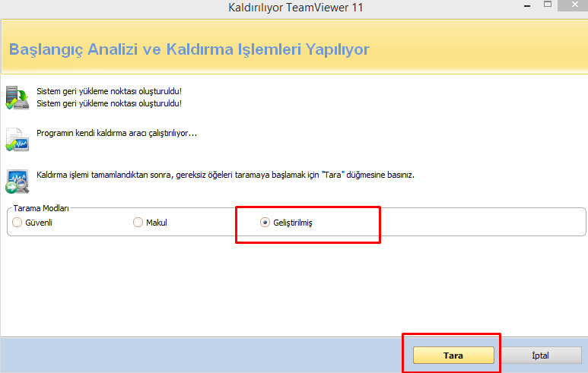Screen dimensions: 588x373
Task: Click the first 'Sistem geri yükleme noktası oluşturuldu!' line
Action: pyautogui.click(x=109, y=91)
